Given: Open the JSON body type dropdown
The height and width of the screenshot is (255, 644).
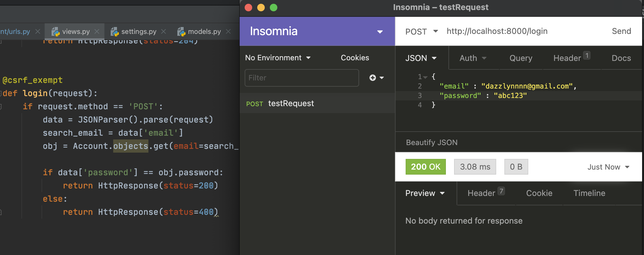Looking at the screenshot, I should tap(421, 58).
